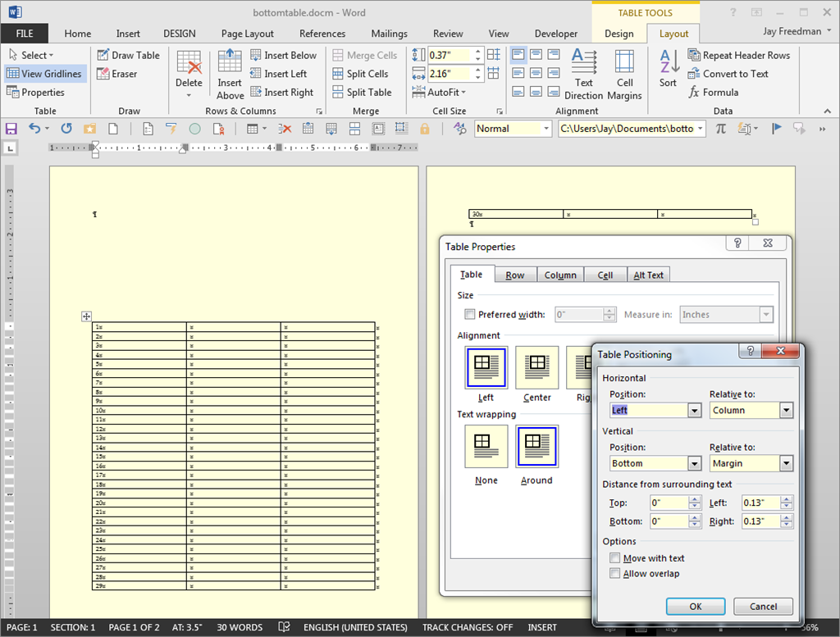Click the Bottom distance input field
This screenshot has height=637, width=840.
(x=669, y=521)
